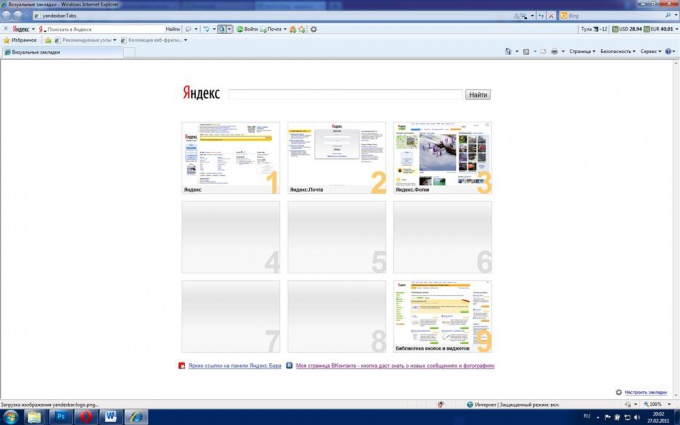This screenshot has height=425, width=680.
Task: Click the red Stop loading icon
Action: coord(551,16)
